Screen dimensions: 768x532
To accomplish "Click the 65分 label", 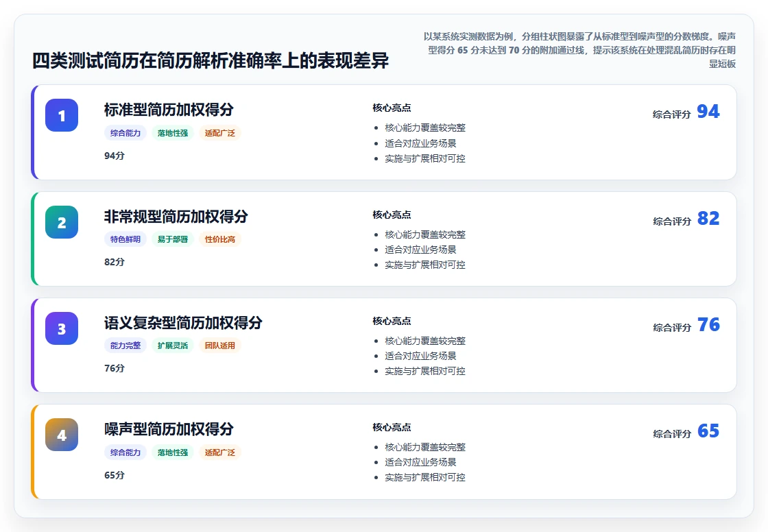I will click(x=114, y=475).
